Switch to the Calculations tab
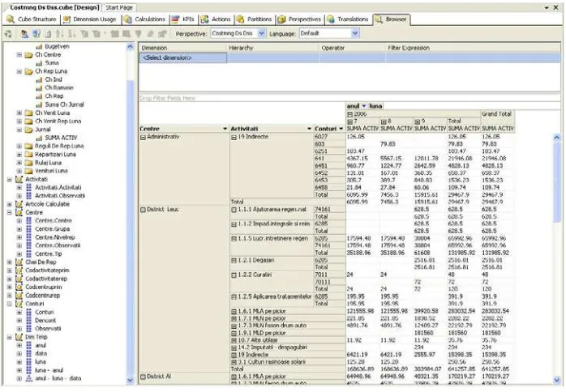 click(145, 19)
